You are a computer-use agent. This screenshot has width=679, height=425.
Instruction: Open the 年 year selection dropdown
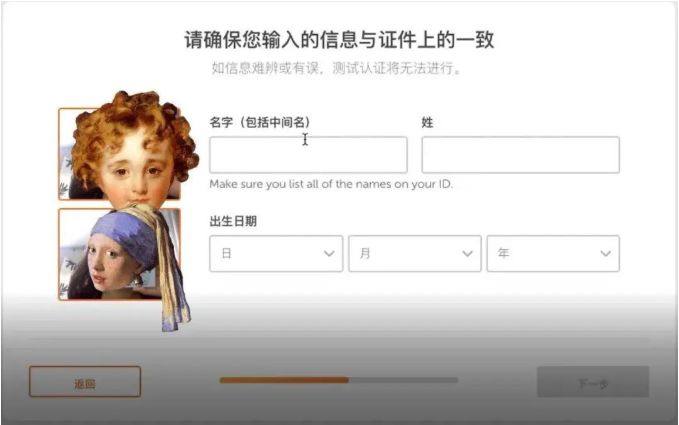[x=553, y=254]
